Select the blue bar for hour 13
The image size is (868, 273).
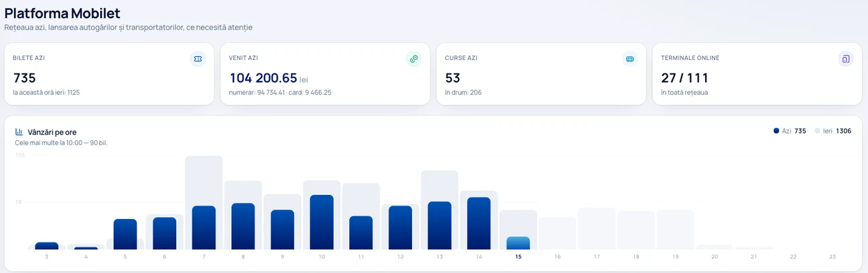(439, 226)
